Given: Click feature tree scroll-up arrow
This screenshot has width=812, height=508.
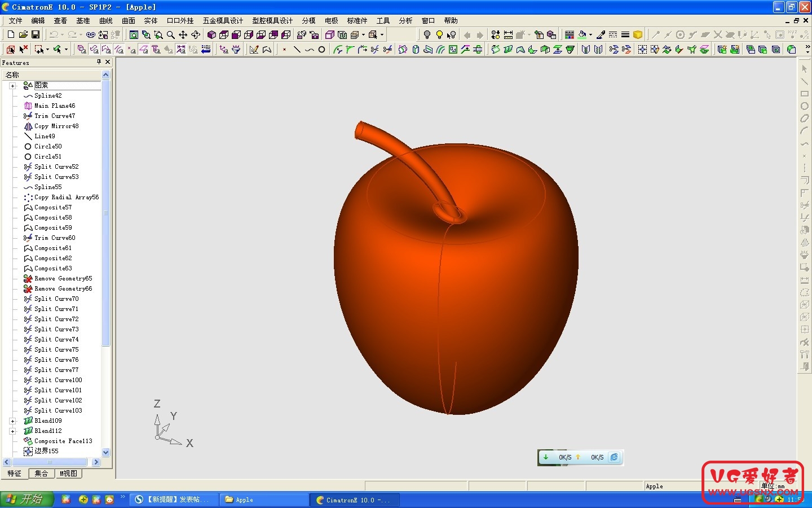Looking at the screenshot, I should coord(105,75).
